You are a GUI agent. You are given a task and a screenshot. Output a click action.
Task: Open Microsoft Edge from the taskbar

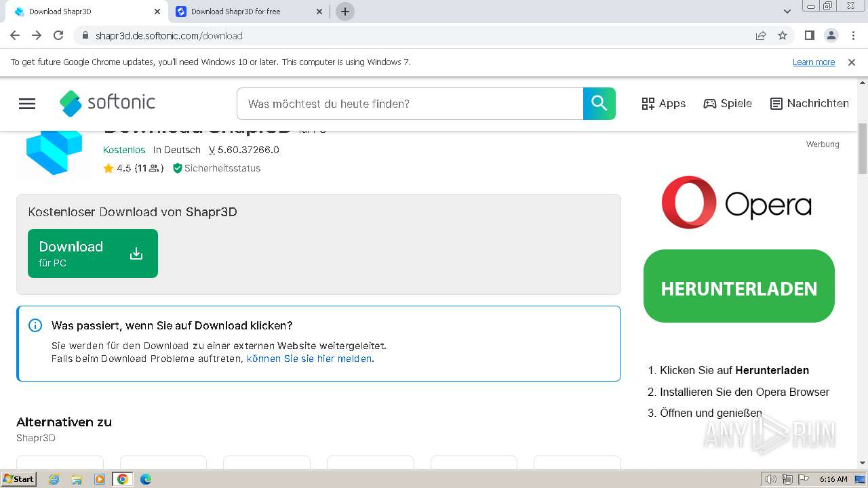click(146, 479)
